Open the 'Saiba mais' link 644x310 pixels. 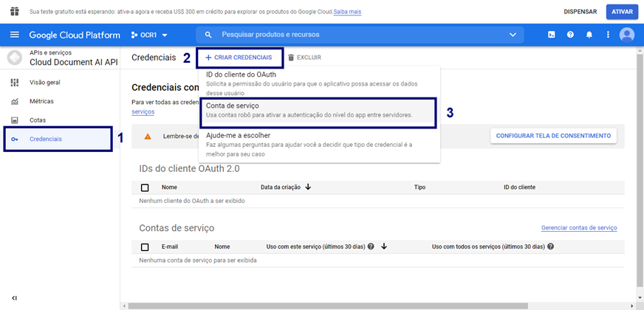coord(347,12)
